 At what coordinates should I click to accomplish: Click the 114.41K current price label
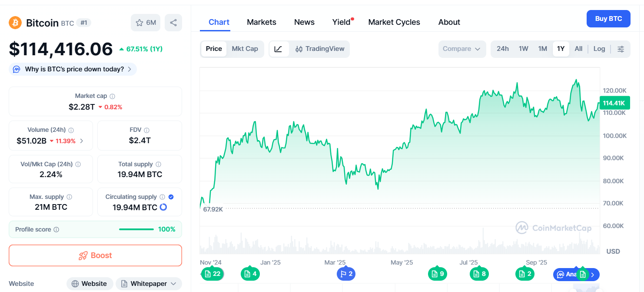tap(614, 103)
